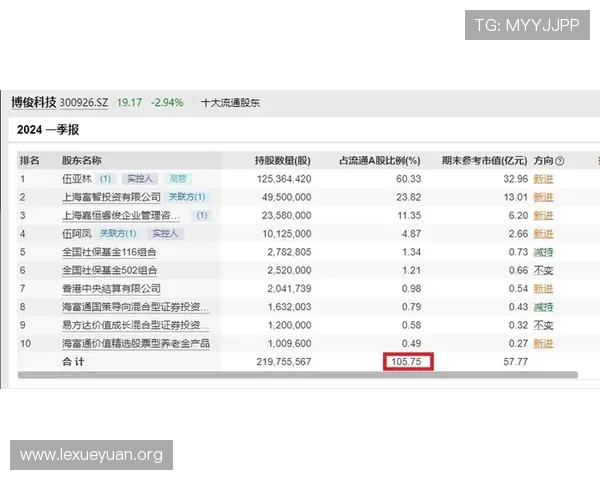The height and width of the screenshot is (480, 600).
Task: Click the holding value 49,500,000
Action: (287, 197)
